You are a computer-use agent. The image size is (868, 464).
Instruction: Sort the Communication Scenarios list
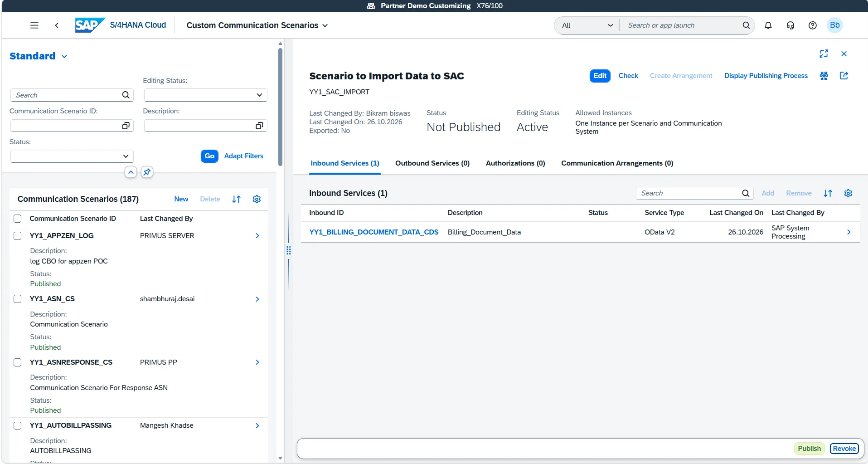point(237,199)
